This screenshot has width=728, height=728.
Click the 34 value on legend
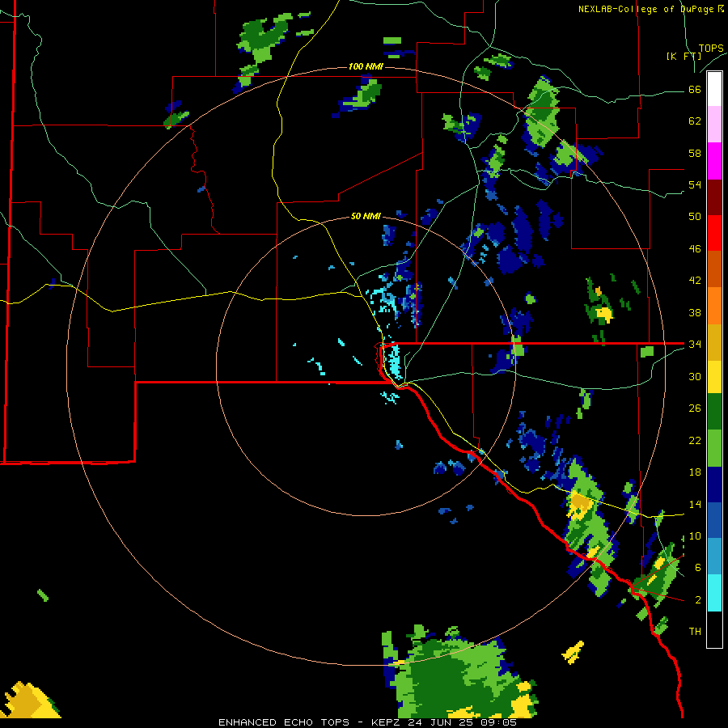[x=695, y=345]
